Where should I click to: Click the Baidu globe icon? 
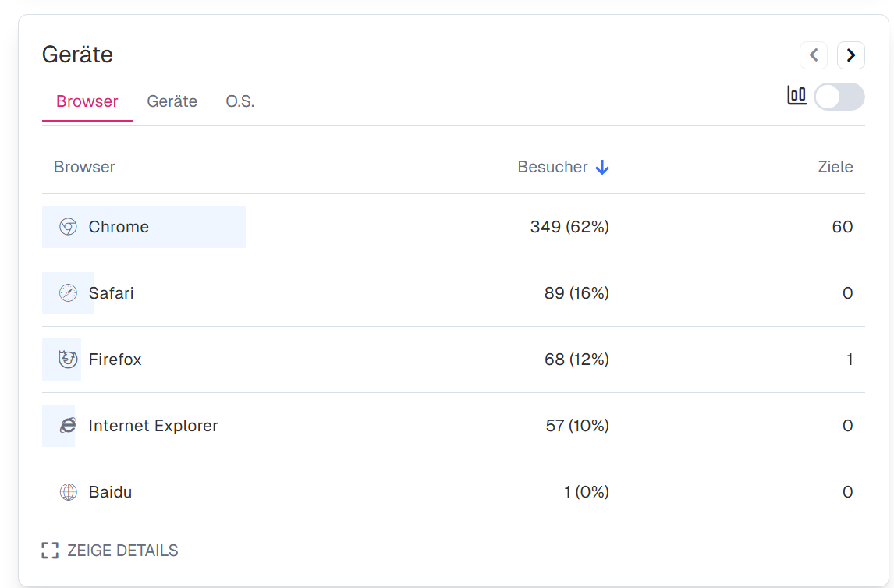(69, 492)
